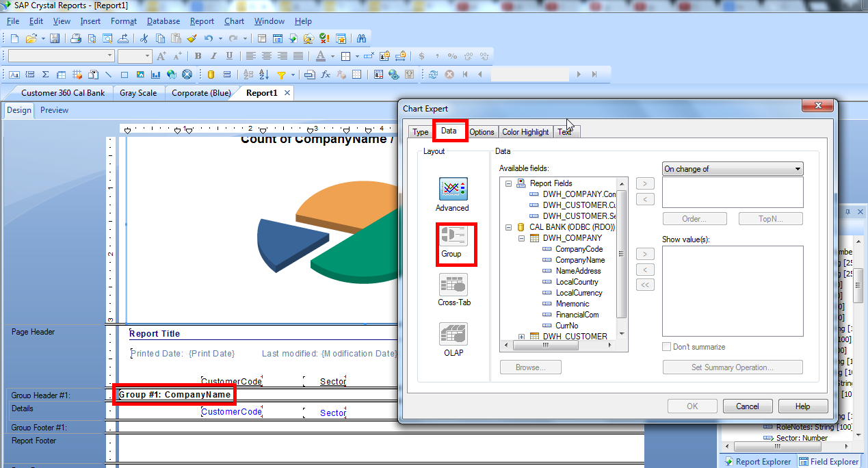
Task: Click the Refresh report data icon
Action: click(433, 75)
